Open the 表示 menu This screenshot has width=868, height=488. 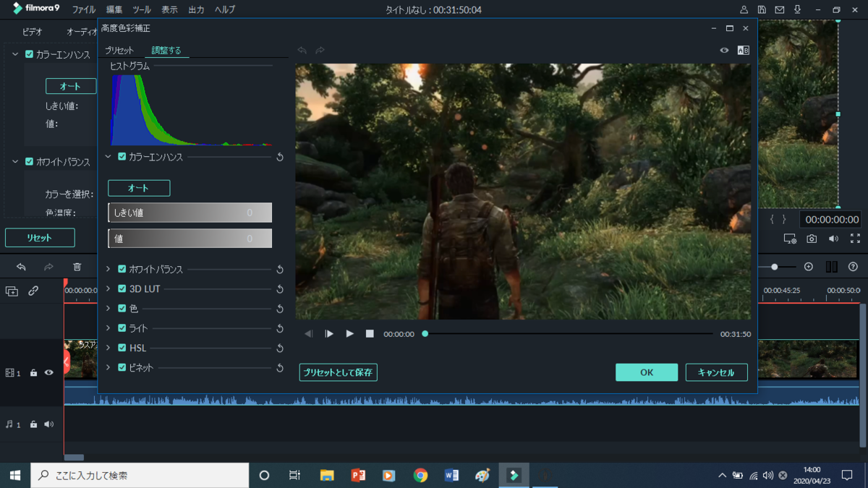click(x=169, y=10)
